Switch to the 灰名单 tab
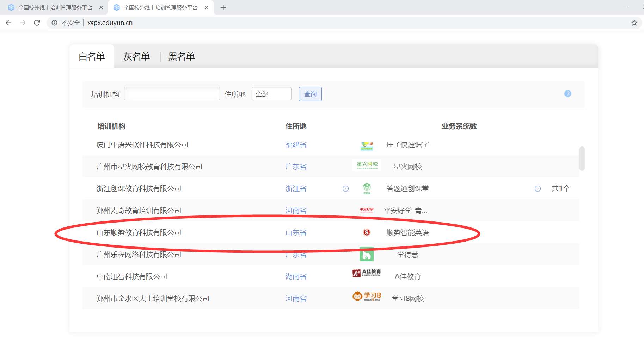Screen dimensions: 644x338 tap(136, 56)
